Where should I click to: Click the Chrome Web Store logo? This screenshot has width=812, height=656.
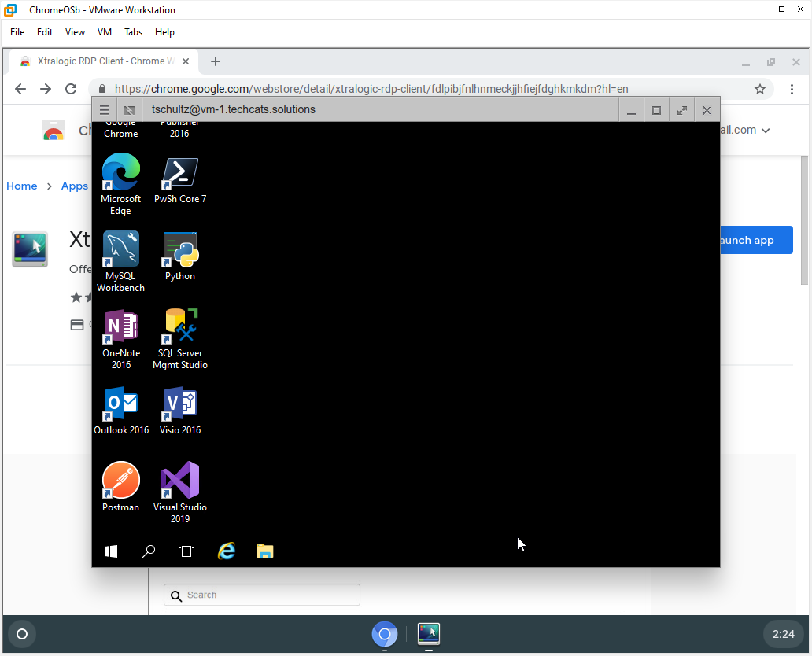pyautogui.click(x=54, y=131)
